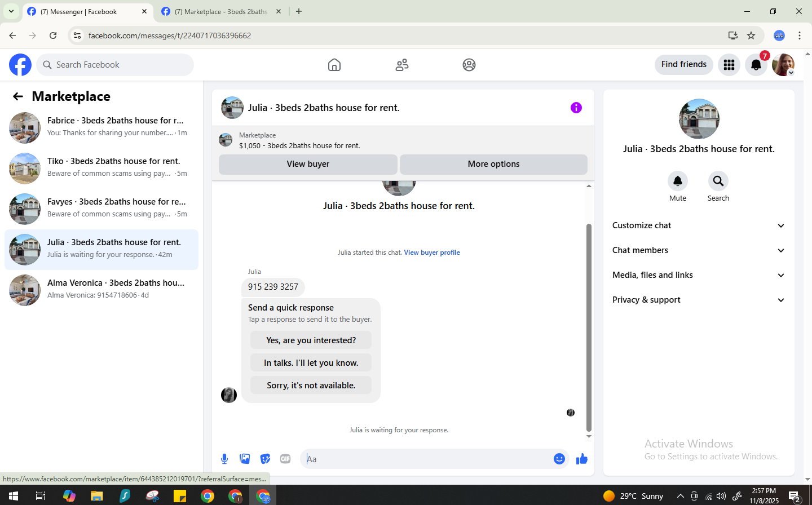Click the browser address bar URL
The image size is (812, 505).
[170, 36]
